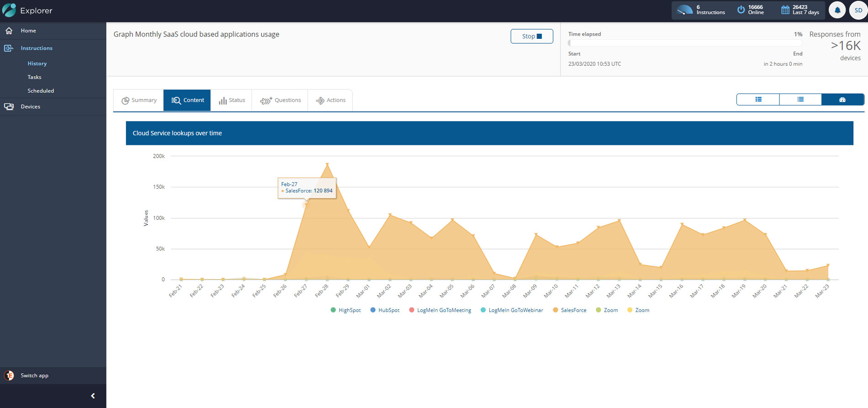Click the Status tab bar-chart icon
The width and height of the screenshot is (868, 408).
click(x=222, y=101)
